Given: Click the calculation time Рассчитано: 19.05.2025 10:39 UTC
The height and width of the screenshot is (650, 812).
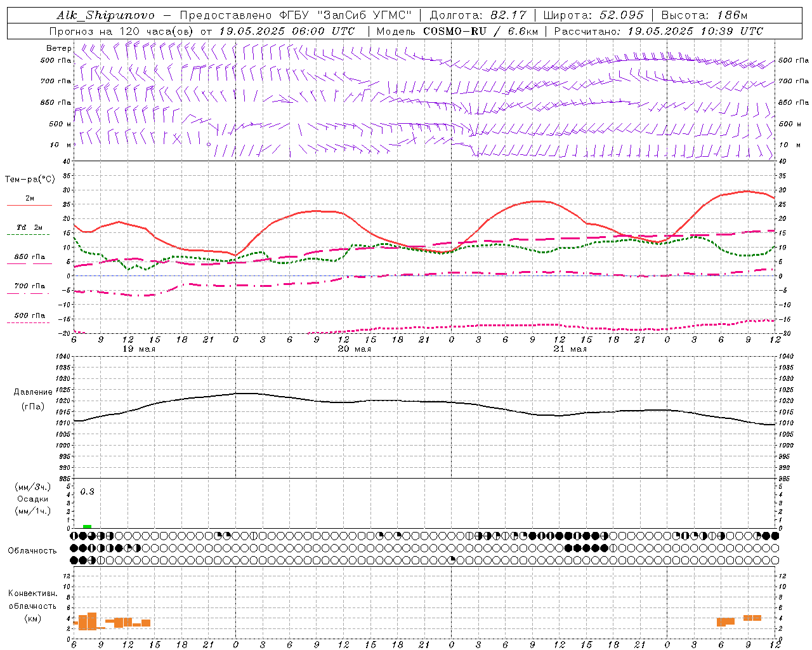Looking at the screenshot, I should 658,31.
